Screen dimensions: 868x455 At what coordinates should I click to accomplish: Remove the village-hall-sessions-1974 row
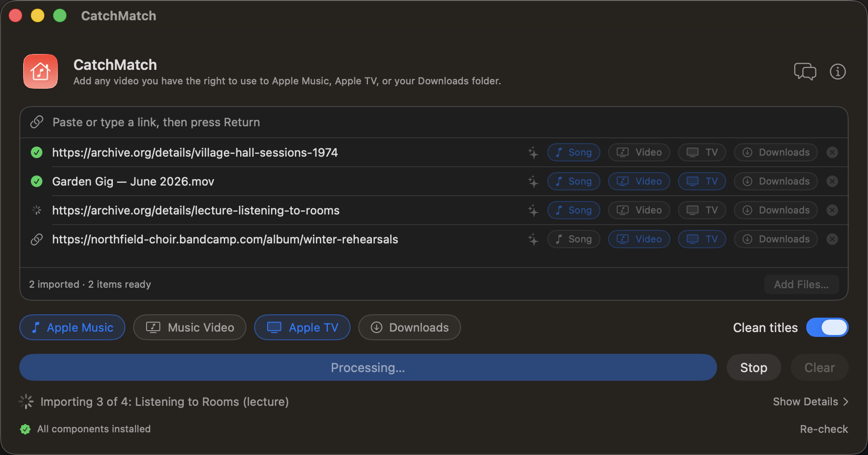832,152
